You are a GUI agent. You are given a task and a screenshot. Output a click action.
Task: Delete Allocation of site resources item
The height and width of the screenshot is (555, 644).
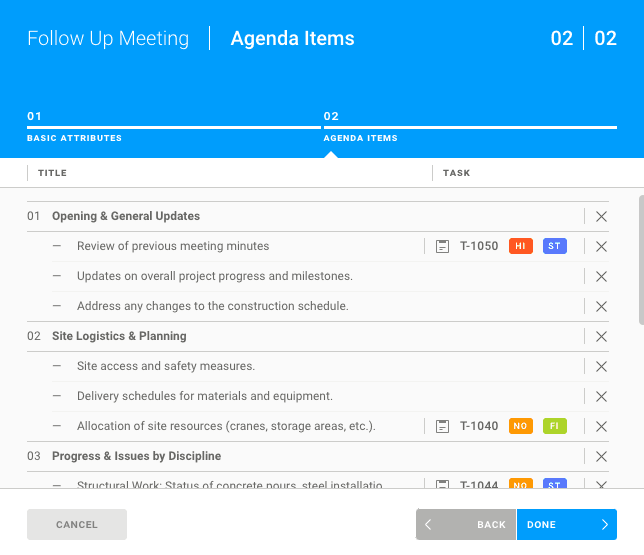(x=601, y=426)
